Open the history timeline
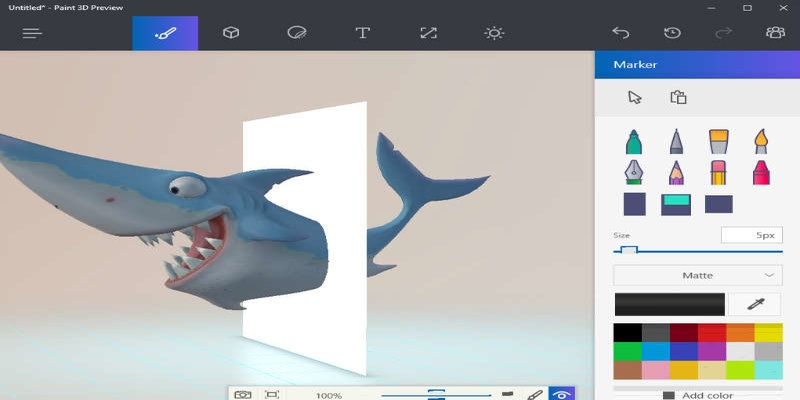The height and width of the screenshot is (400, 800). [672, 33]
